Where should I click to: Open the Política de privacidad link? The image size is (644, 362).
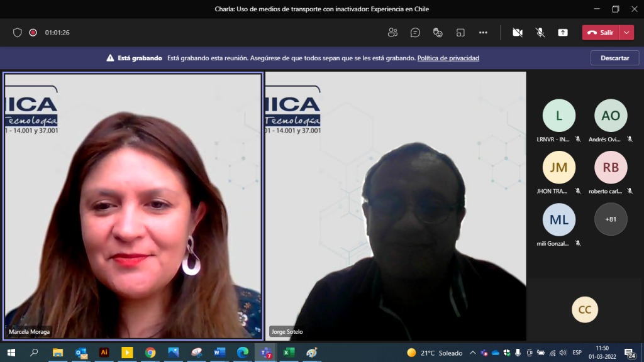pyautogui.click(x=448, y=58)
